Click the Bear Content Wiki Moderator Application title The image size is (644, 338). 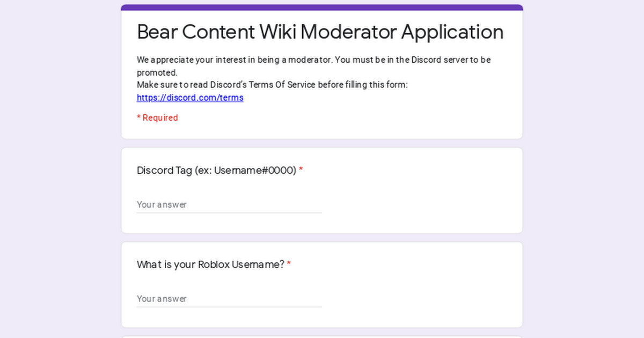(320, 32)
